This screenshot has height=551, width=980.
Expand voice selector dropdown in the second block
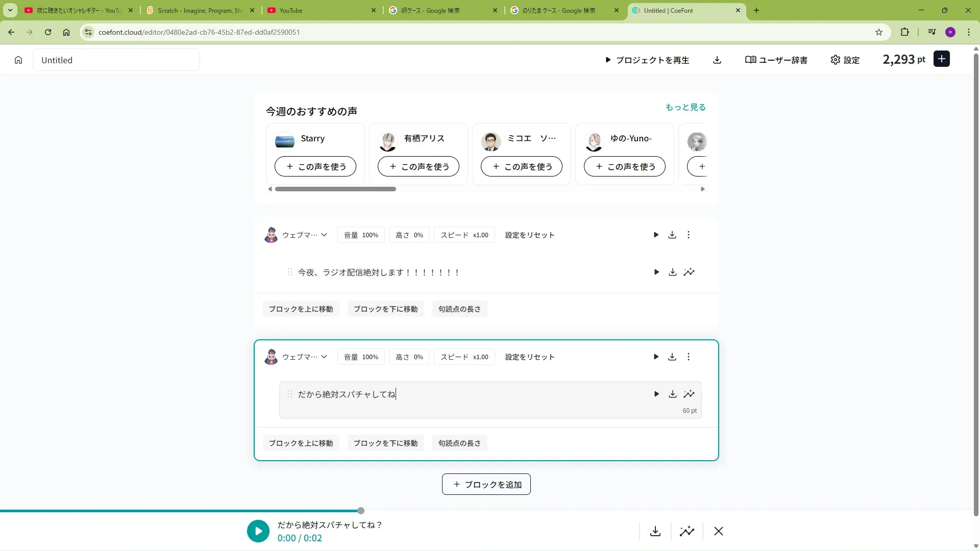[324, 357]
